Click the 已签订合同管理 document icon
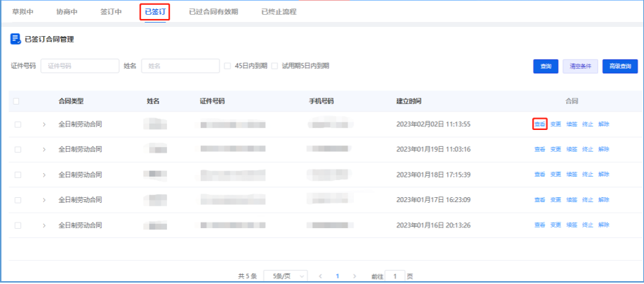Viewport: 644px width, 284px height. click(16, 39)
